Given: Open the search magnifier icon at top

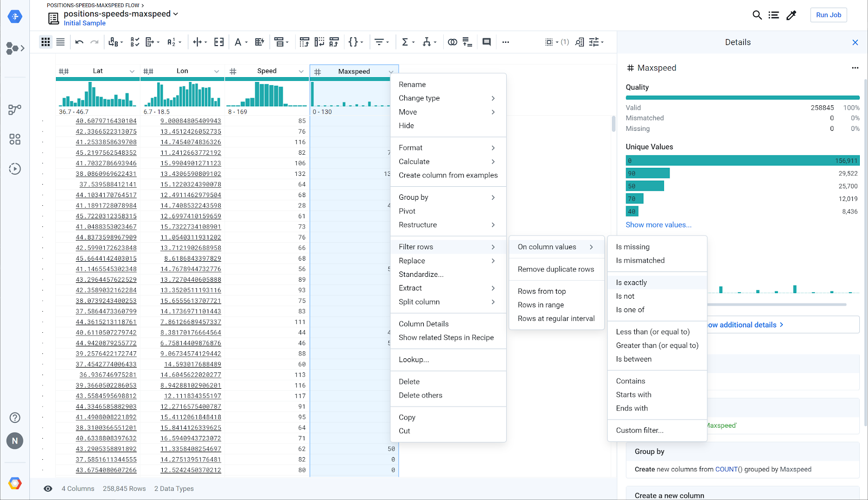Looking at the screenshot, I should [757, 15].
